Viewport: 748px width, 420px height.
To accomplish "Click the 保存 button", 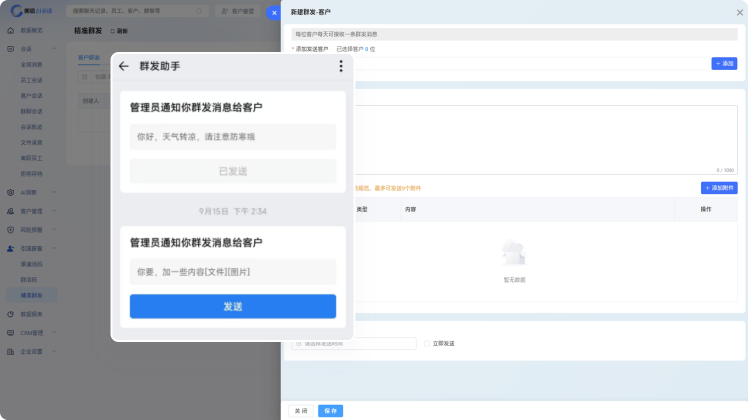I will click(x=330, y=410).
